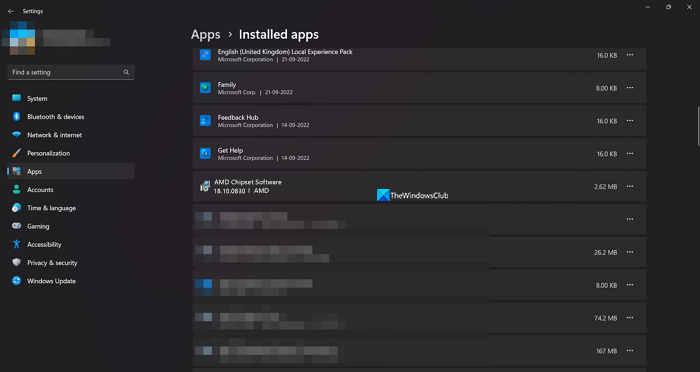
Task: Select the AMD Chipset Software name
Action: click(x=248, y=182)
